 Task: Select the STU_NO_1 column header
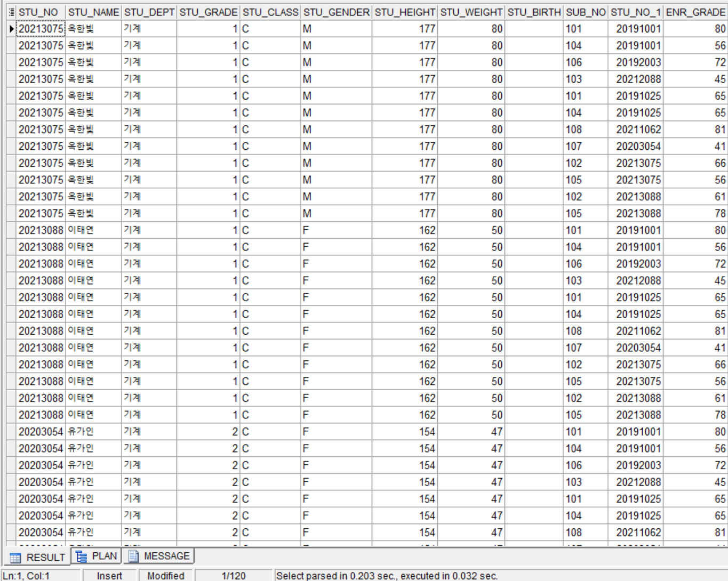636,12
